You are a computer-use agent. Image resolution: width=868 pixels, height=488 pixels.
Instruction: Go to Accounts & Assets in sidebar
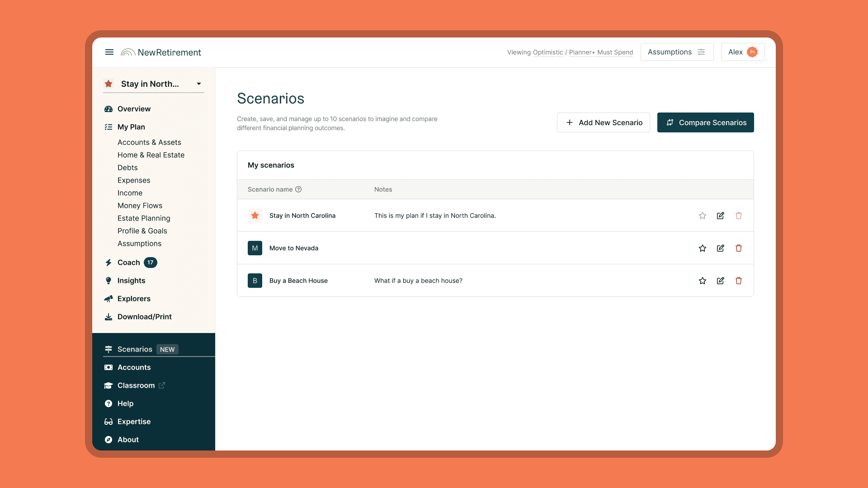[149, 142]
